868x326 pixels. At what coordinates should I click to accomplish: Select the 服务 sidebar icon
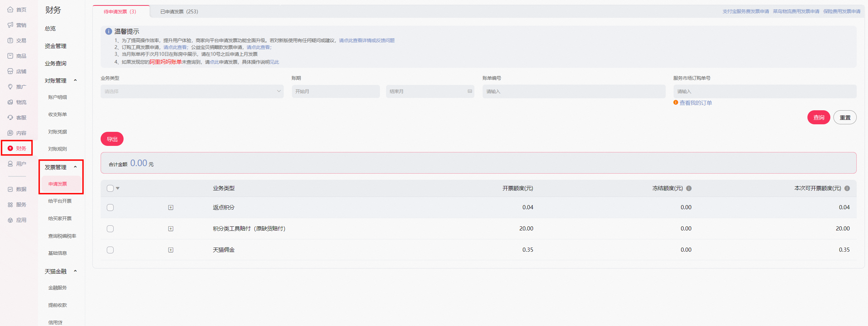[10, 204]
